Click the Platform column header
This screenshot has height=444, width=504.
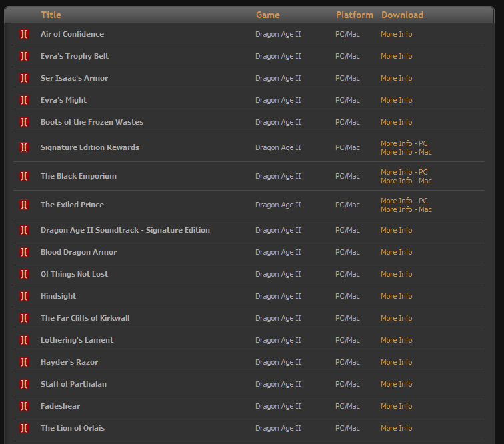tap(354, 15)
